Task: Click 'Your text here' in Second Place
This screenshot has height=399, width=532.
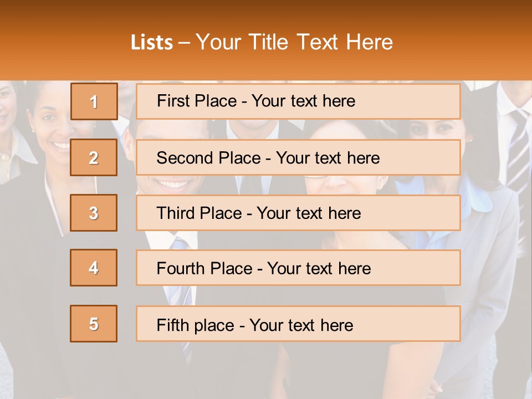Action: (x=328, y=158)
